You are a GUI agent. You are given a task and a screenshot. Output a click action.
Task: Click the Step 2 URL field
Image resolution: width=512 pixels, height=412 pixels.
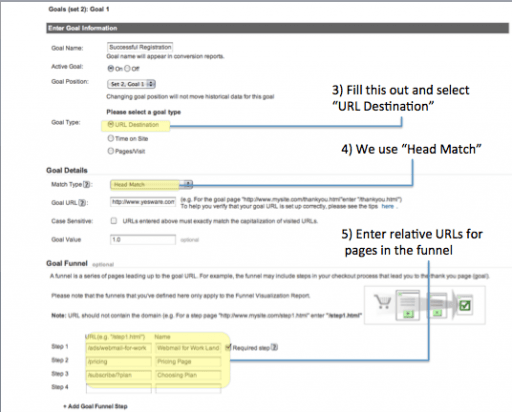pyautogui.click(x=119, y=362)
